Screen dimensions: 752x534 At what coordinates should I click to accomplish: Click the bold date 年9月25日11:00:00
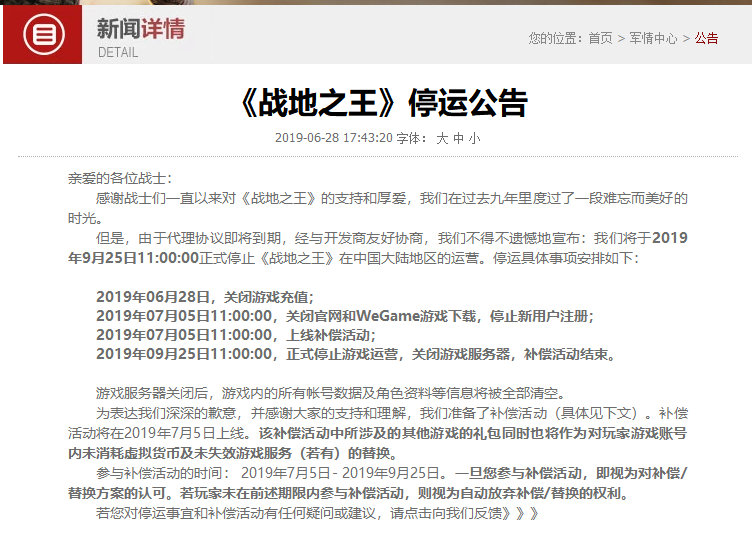pos(133,258)
